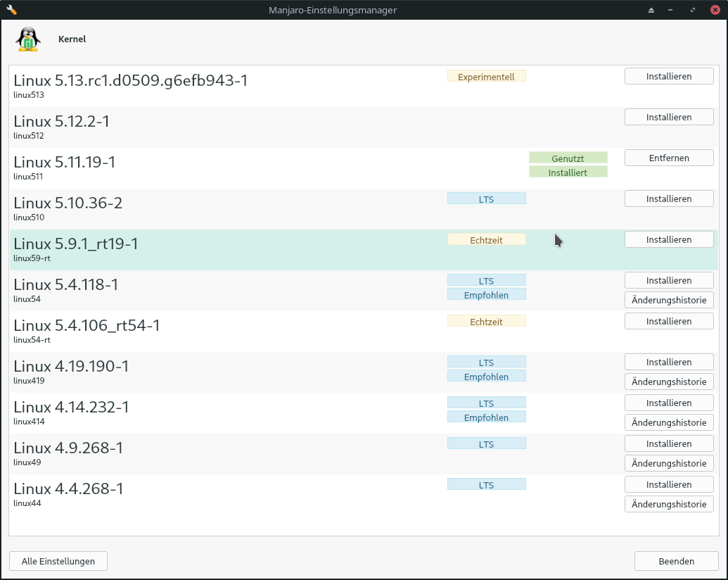Select the Linux 5.9.1_rt19-1 row title
The height and width of the screenshot is (580, 728).
[76, 244]
